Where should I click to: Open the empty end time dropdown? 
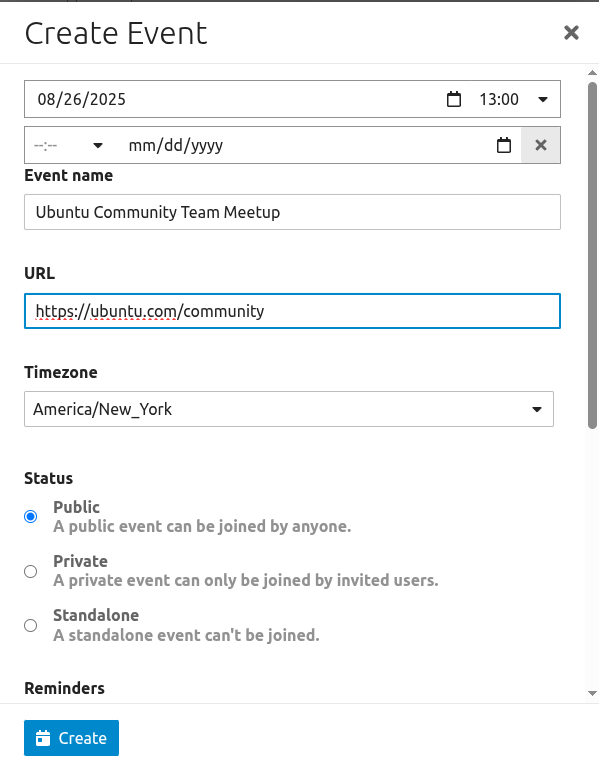[x=68, y=145]
